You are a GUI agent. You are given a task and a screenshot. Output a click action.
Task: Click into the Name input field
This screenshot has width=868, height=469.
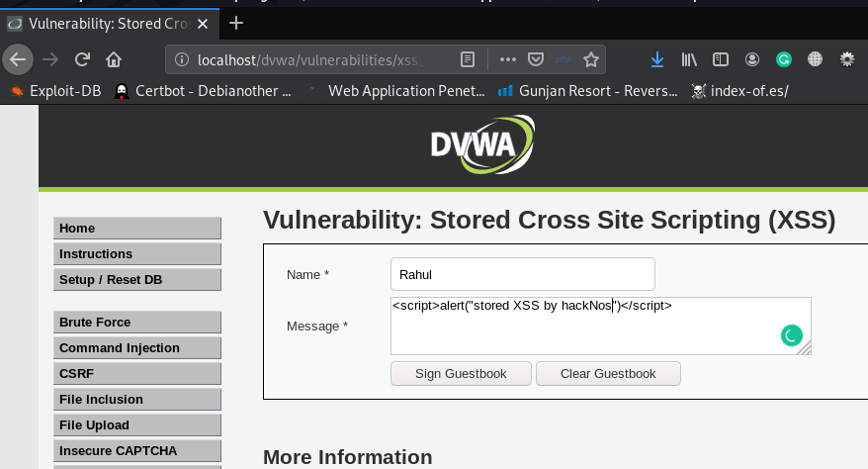(522, 274)
